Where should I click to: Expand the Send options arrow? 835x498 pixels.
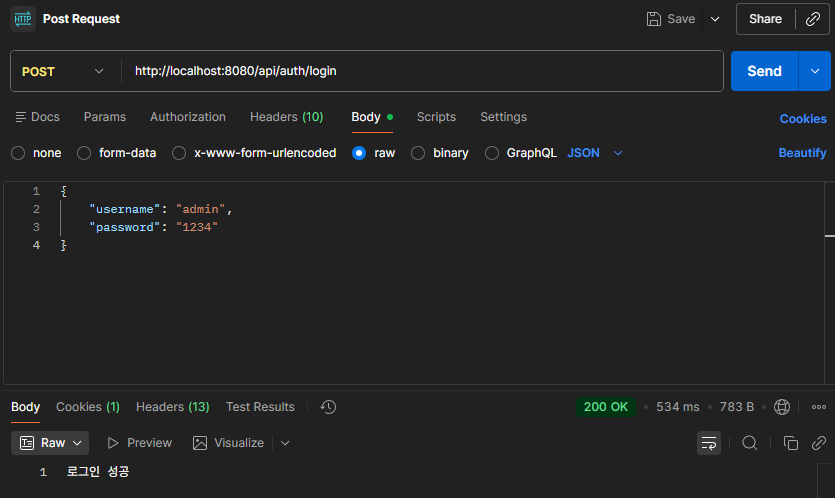click(815, 71)
